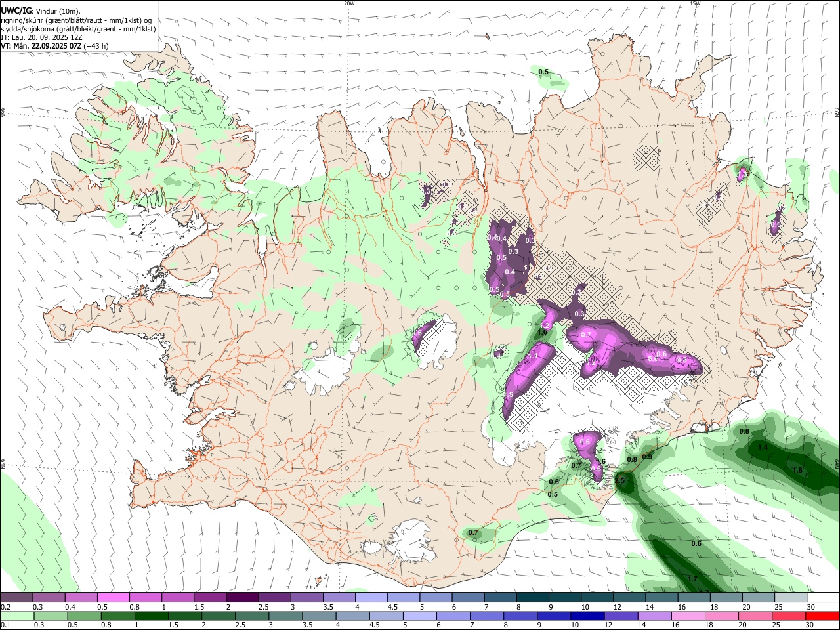Image resolution: width=840 pixels, height=630 pixels.
Task: Pick the medium green 0.5 swatch on rain scale
Action: 84,616
